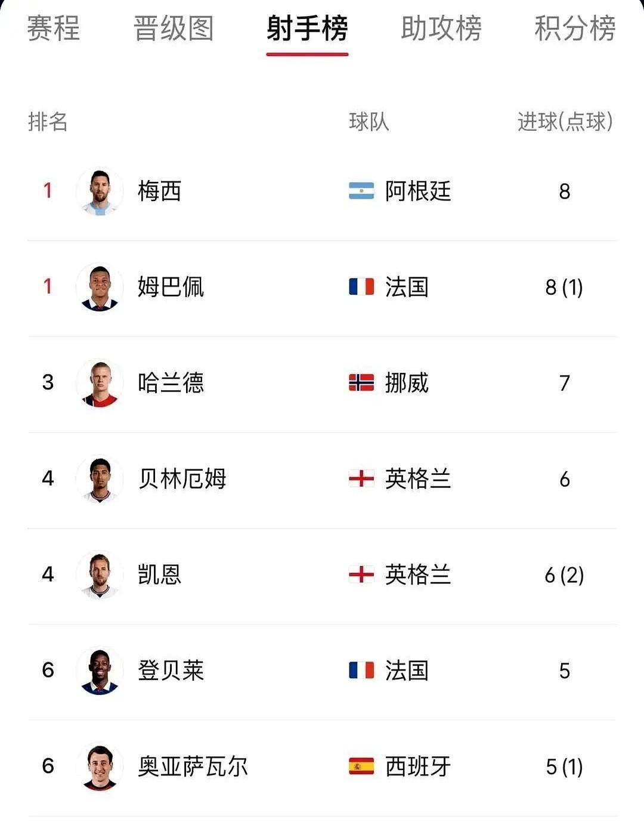Tap 凯恩's player avatar
This screenshot has height=822, width=644.
[100, 574]
